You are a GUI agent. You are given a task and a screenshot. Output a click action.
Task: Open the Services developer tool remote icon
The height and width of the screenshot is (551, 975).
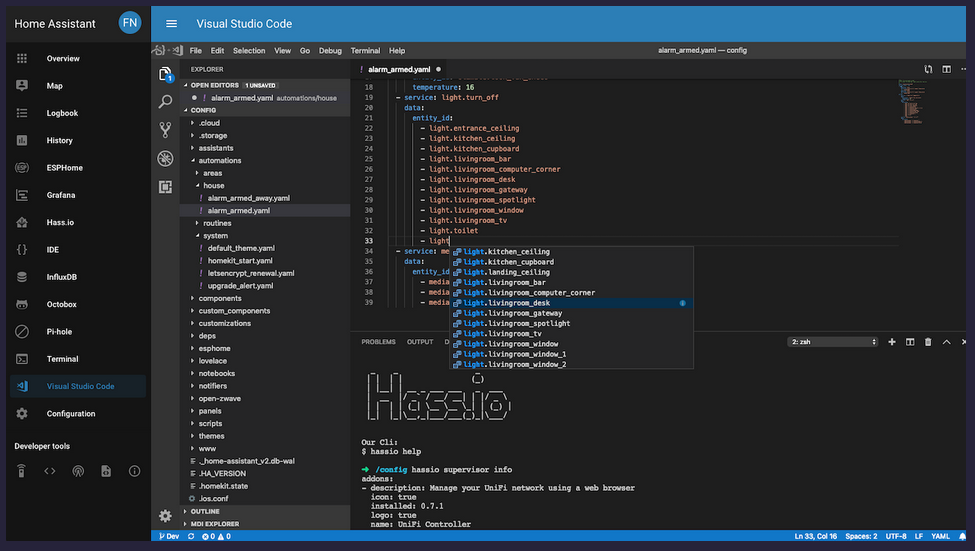point(21,471)
